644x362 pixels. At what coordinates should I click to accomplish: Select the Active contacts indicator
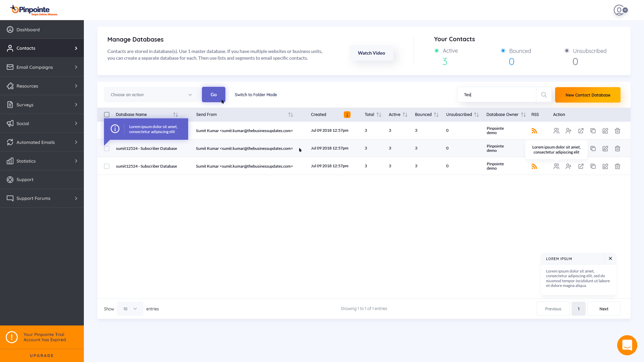click(x=437, y=51)
